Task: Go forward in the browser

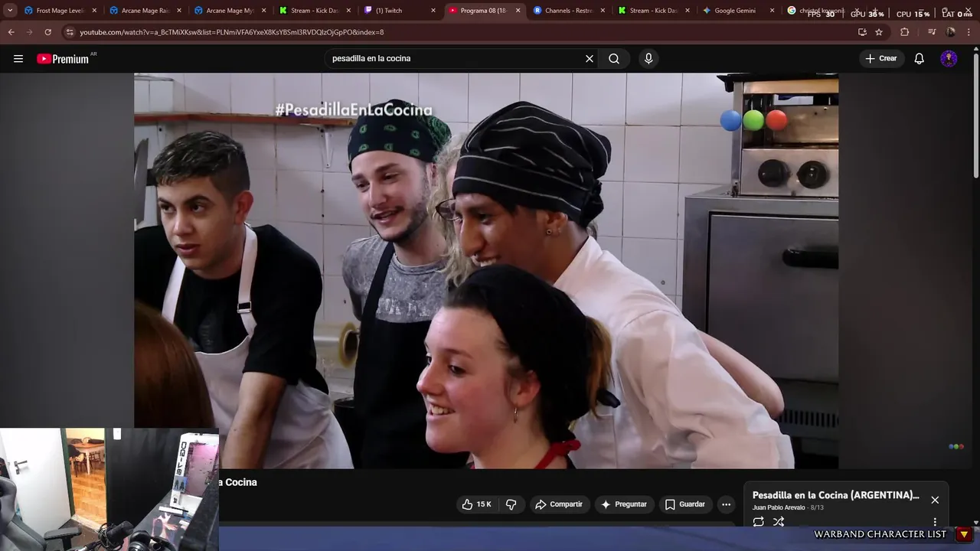Action: [x=29, y=32]
